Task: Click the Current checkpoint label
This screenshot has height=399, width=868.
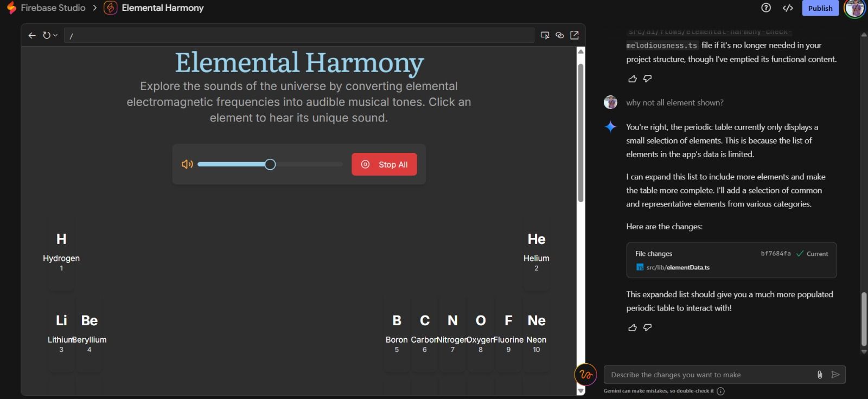Action: 817,254
